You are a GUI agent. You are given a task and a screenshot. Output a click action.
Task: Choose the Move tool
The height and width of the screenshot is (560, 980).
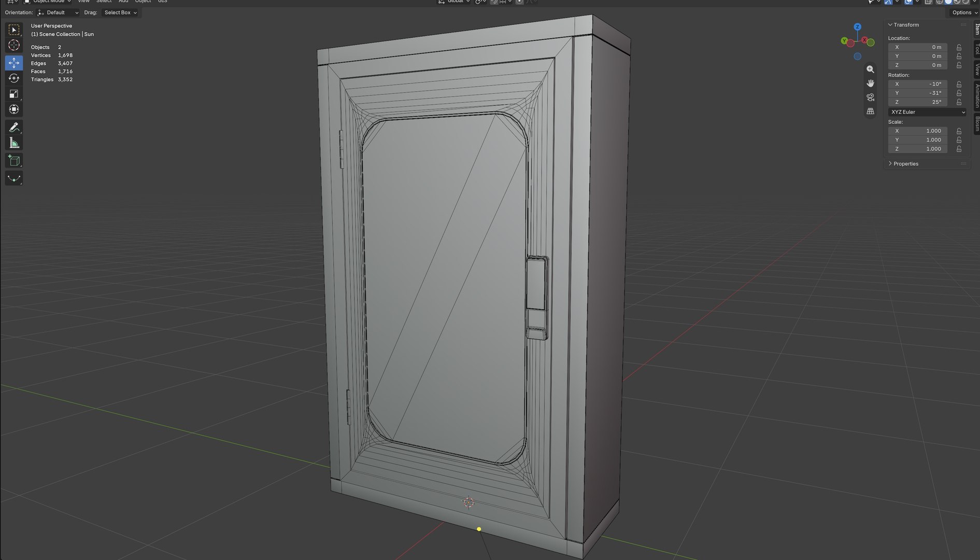click(14, 63)
